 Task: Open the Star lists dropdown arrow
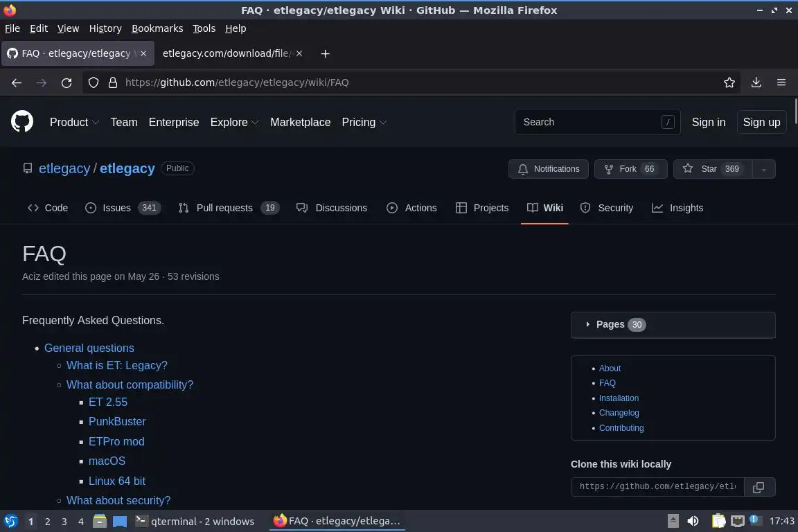pyautogui.click(x=764, y=169)
